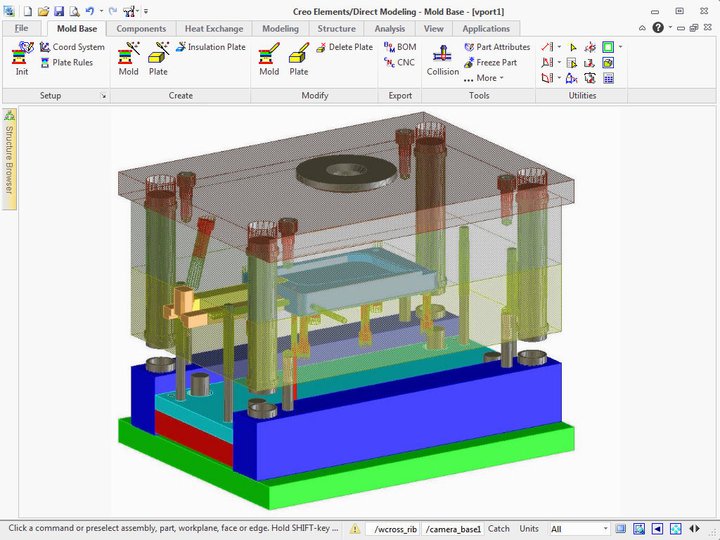The image size is (720, 540).
Task: Click the yellow arrow select utility icon
Action: 572,47
